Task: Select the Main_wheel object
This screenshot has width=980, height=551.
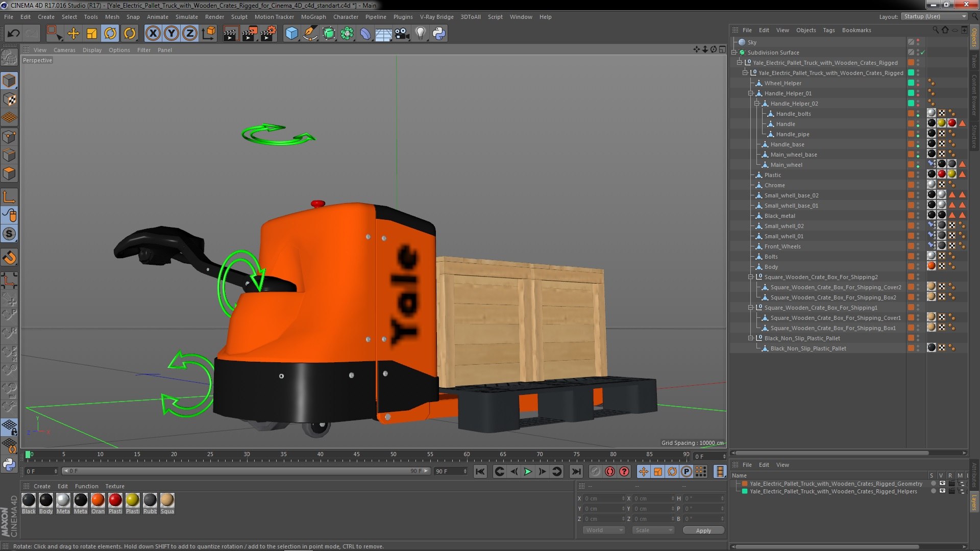Action: pos(786,165)
